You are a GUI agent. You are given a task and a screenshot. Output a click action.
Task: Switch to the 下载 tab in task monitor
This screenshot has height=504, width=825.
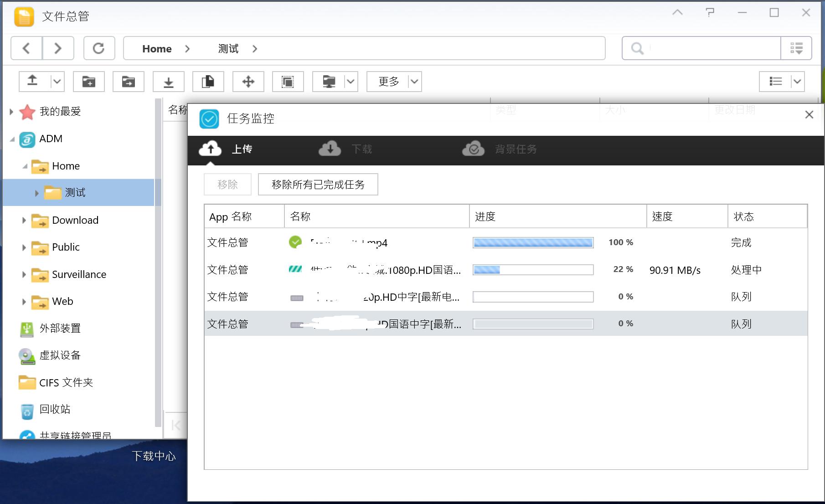(x=361, y=149)
